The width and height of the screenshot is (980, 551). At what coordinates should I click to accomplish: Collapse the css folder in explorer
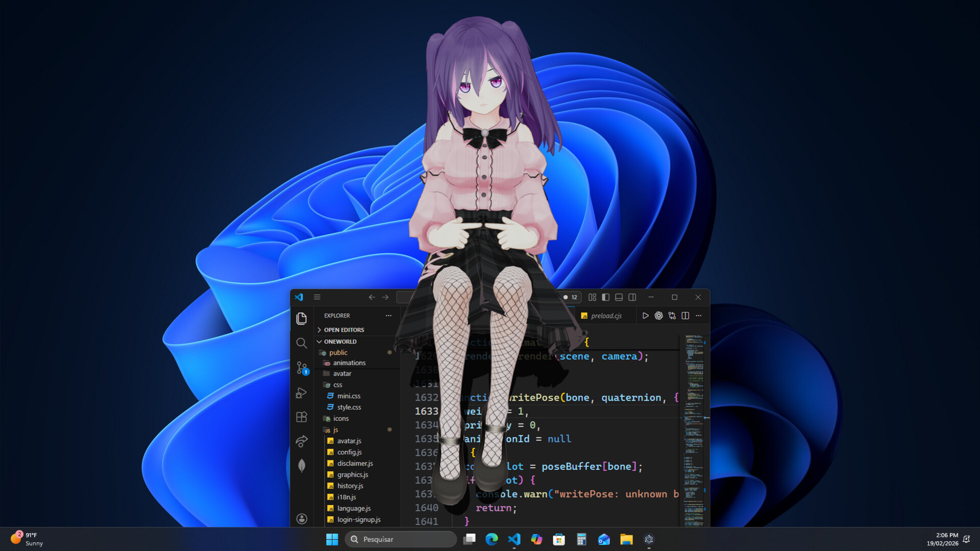337,385
